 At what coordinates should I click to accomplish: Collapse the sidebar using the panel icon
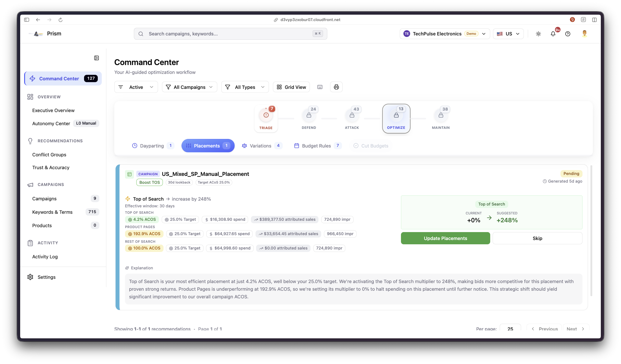[x=96, y=58]
